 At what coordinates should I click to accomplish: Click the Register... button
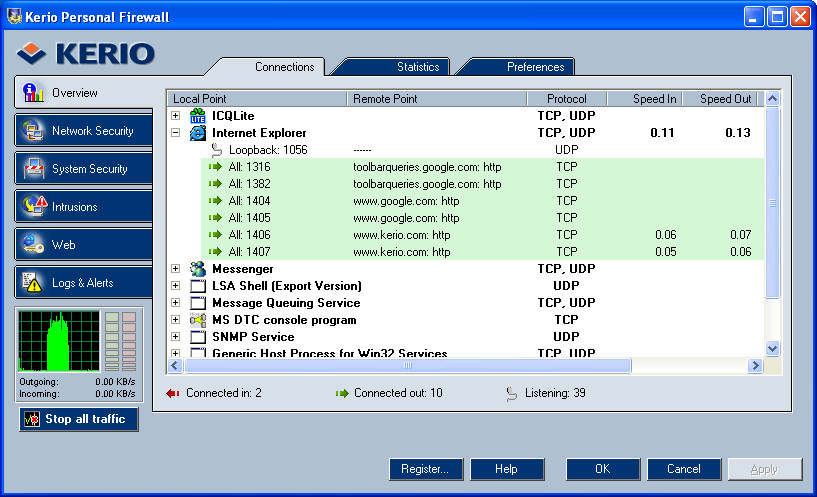tap(425, 469)
